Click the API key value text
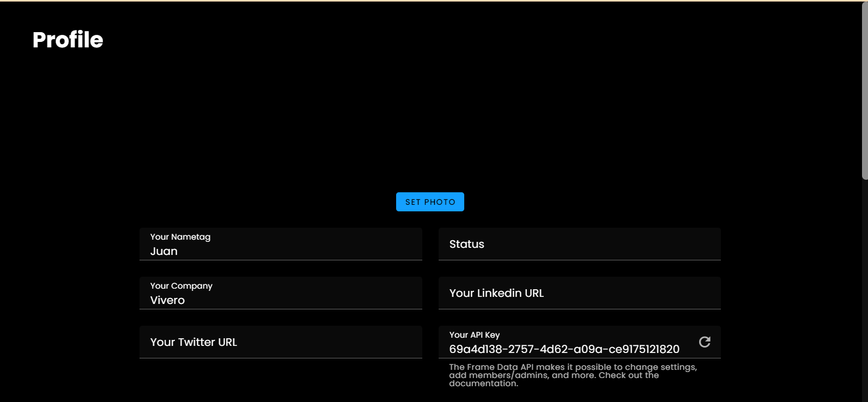Image resolution: width=868 pixels, height=402 pixels. point(564,349)
